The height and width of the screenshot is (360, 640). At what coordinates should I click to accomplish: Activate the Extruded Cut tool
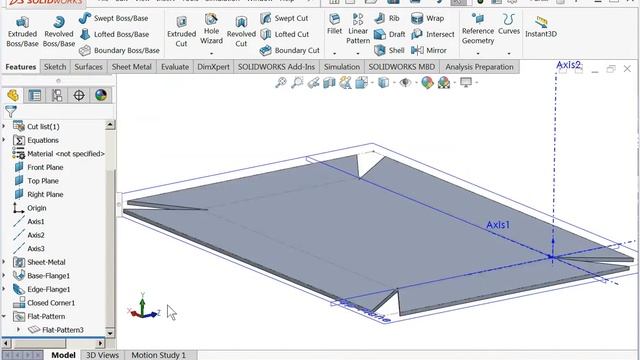(181, 31)
